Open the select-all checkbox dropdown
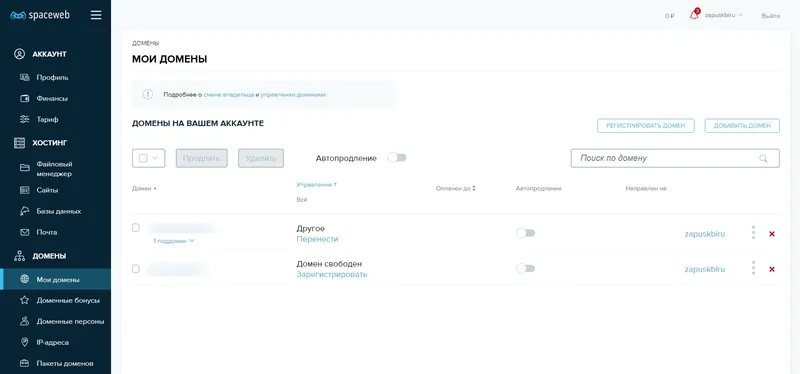The width and height of the screenshot is (800, 374). coord(148,158)
